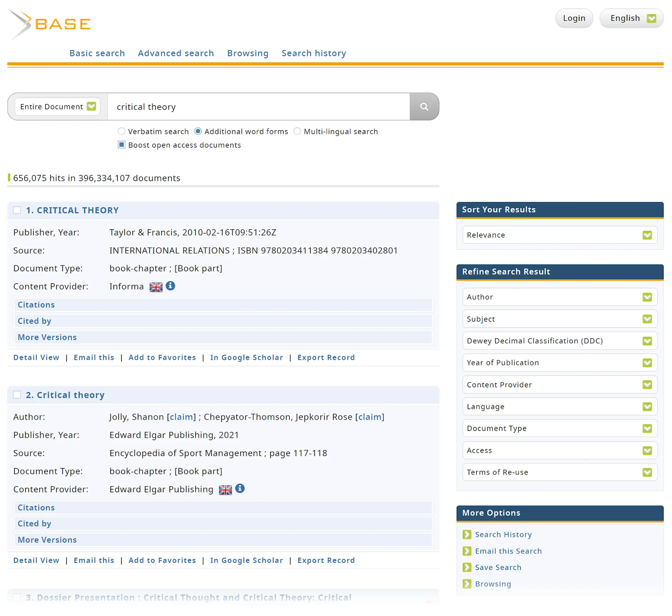
Task: Open Browsing link in More Options
Action: tap(493, 584)
